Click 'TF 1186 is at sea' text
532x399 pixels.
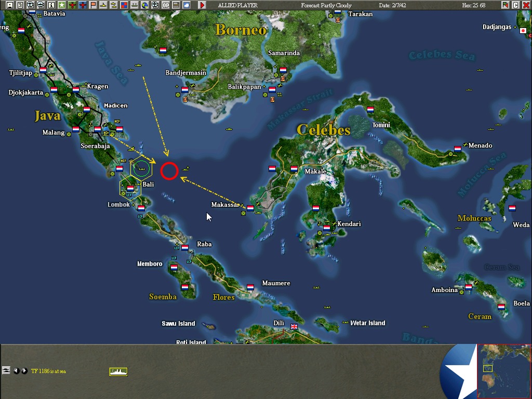coord(48,371)
